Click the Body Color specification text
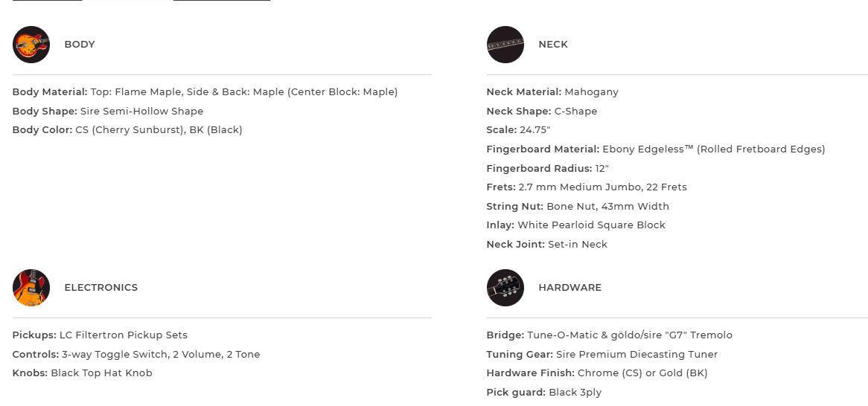The width and height of the screenshot is (868, 406). pyautogui.click(x=127, y=130)
